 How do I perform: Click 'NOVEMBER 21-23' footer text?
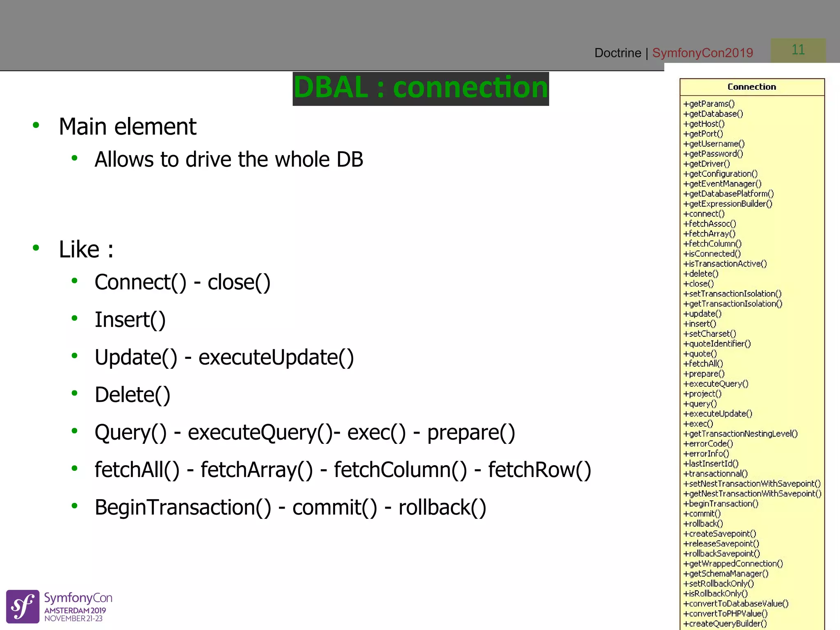(73, 619)
